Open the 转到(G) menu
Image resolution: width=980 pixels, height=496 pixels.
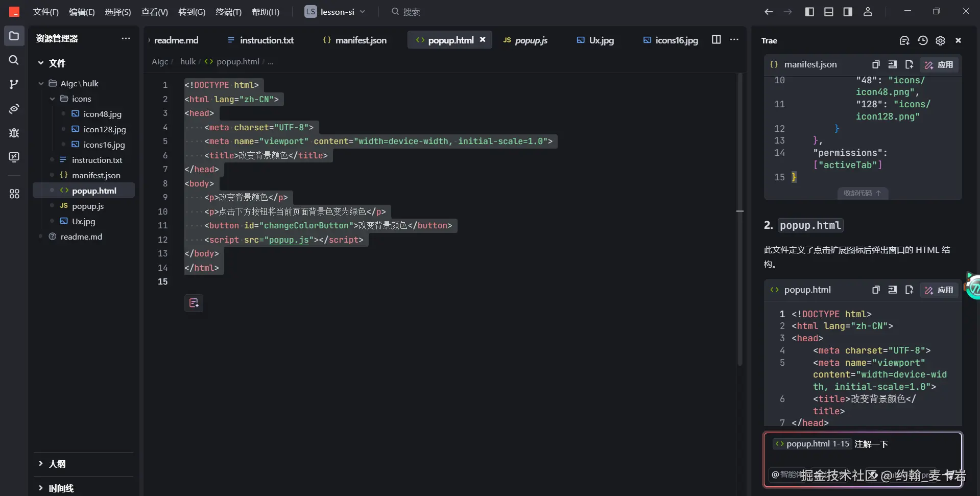click(192, 12)
